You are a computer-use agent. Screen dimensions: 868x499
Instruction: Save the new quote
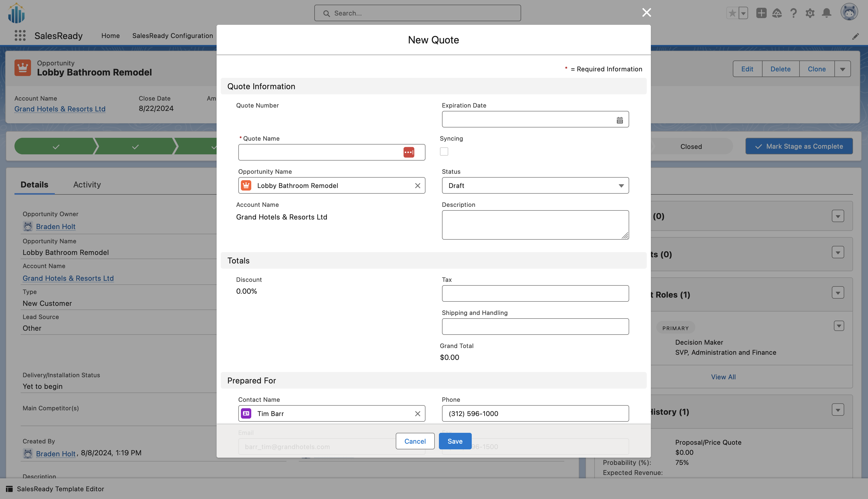click(x=455, y=441)
